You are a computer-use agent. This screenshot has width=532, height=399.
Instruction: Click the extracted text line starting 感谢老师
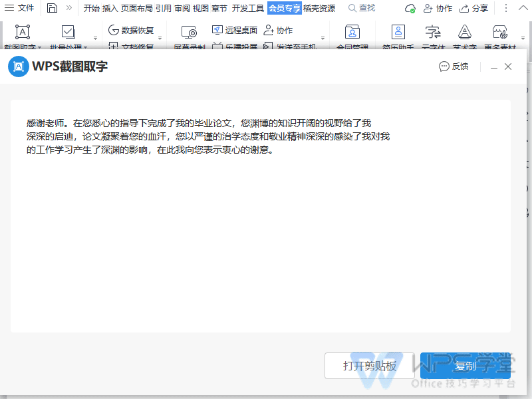pos(199,123)
